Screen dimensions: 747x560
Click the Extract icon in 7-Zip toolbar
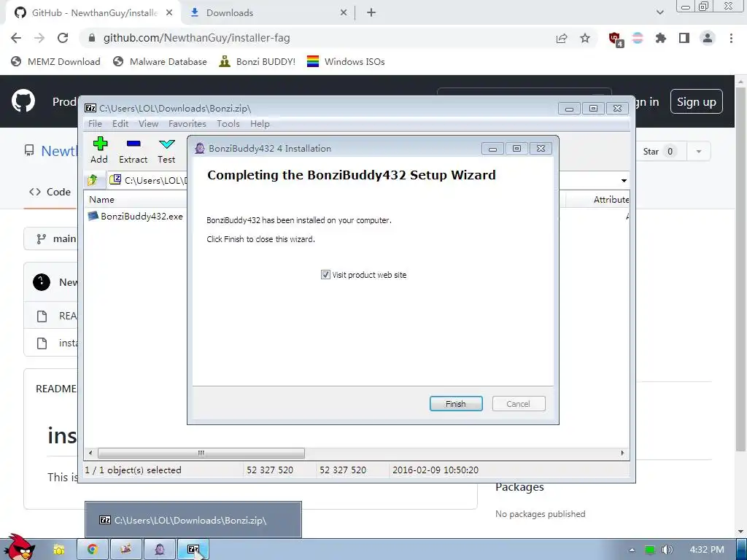tap(133, 150)
